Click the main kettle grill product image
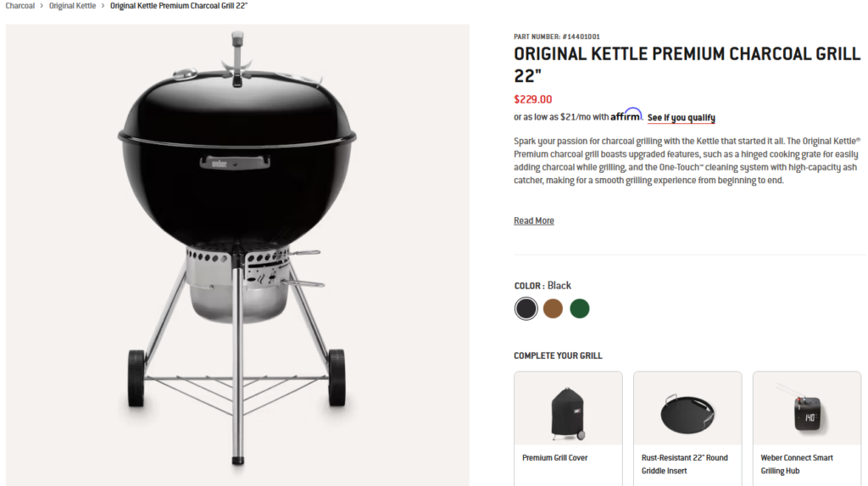This screenshot has height=486, width=868. [237, 255]
